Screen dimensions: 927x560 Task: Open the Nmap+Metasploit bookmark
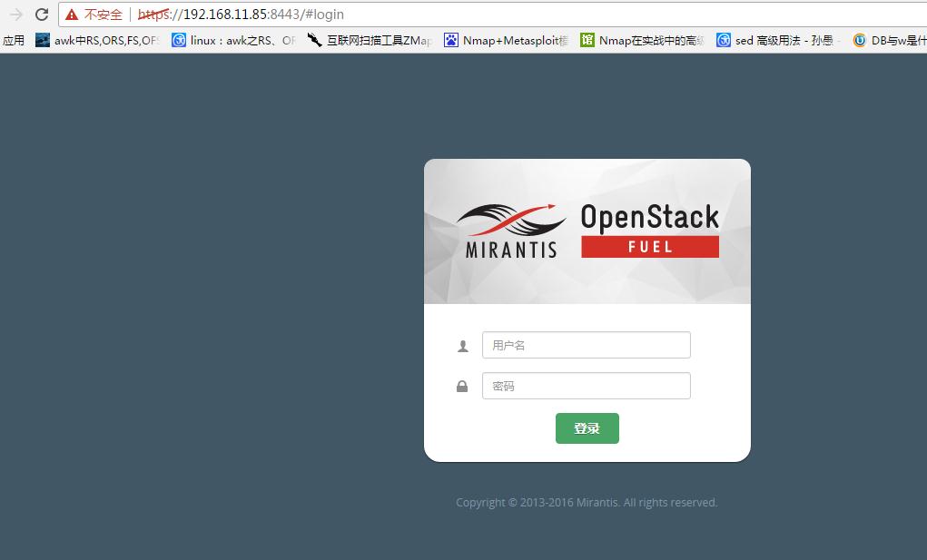pos(506,40)
